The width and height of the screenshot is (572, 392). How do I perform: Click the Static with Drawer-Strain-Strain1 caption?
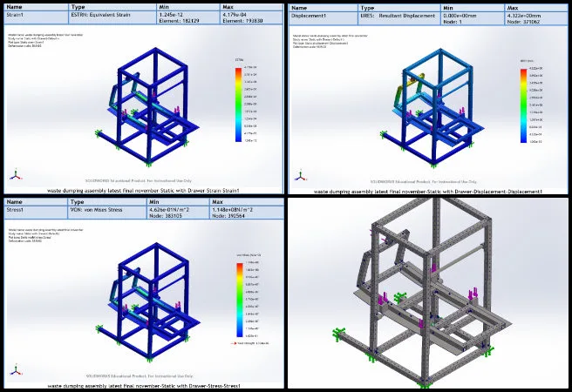click(143, 189)
